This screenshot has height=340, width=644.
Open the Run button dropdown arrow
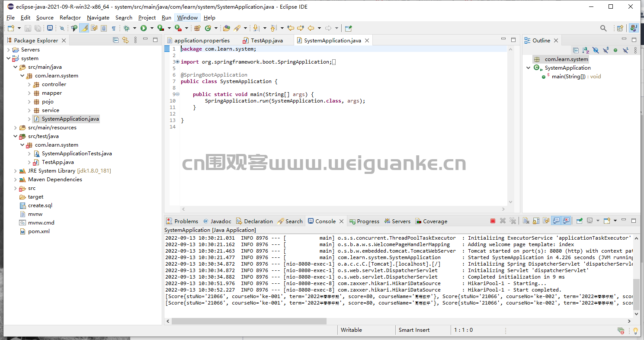pos(151,28)
